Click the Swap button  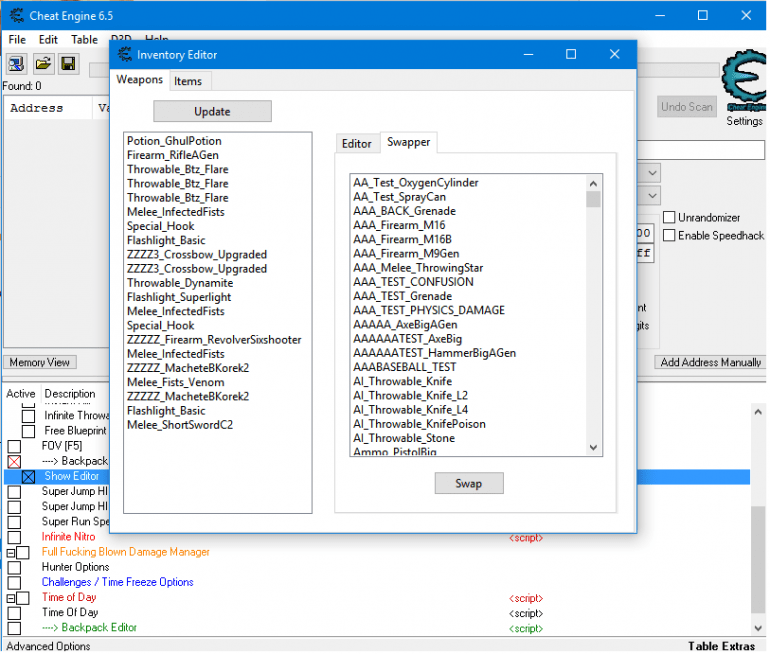tap(468, 483)
